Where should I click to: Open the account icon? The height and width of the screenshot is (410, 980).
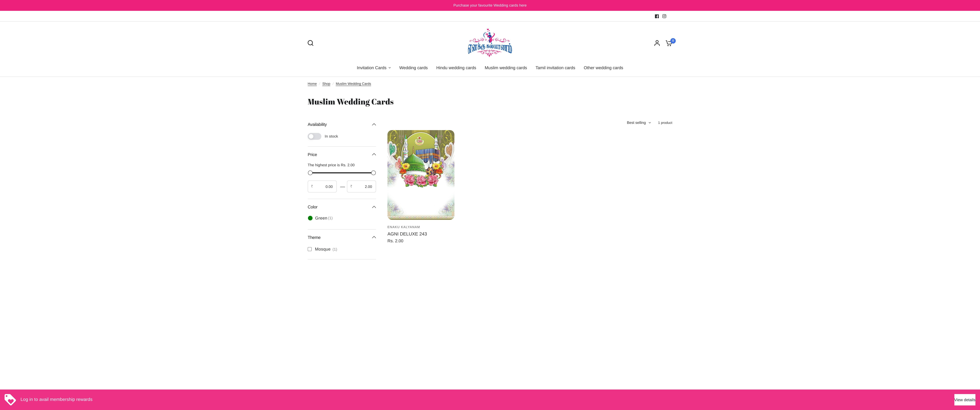tap(657, 43)
